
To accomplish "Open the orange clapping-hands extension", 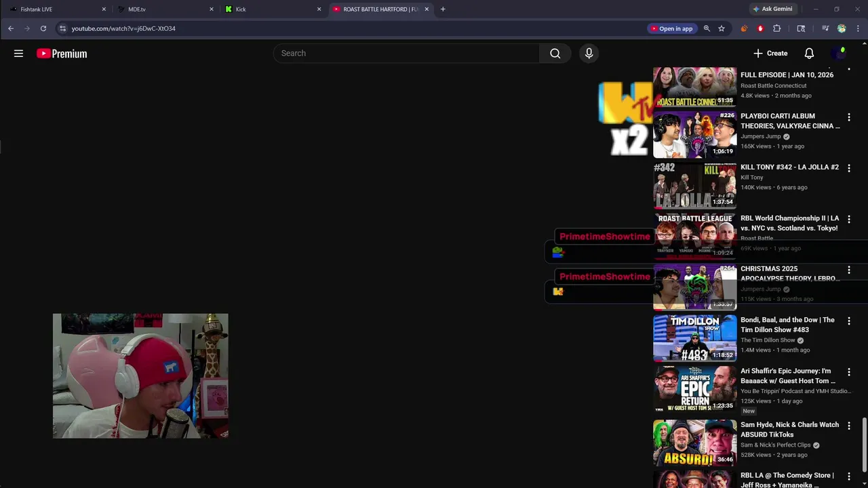I will tap(744, 28).
